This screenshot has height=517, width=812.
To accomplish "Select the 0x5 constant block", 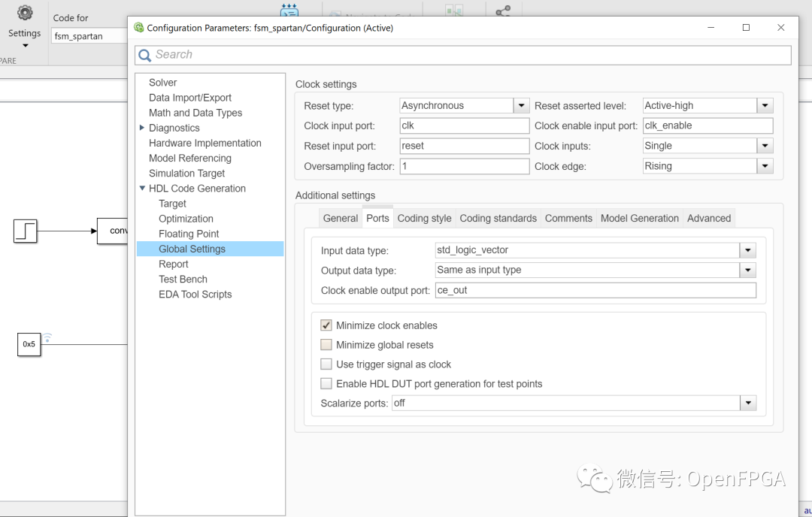I will [29, 344].
